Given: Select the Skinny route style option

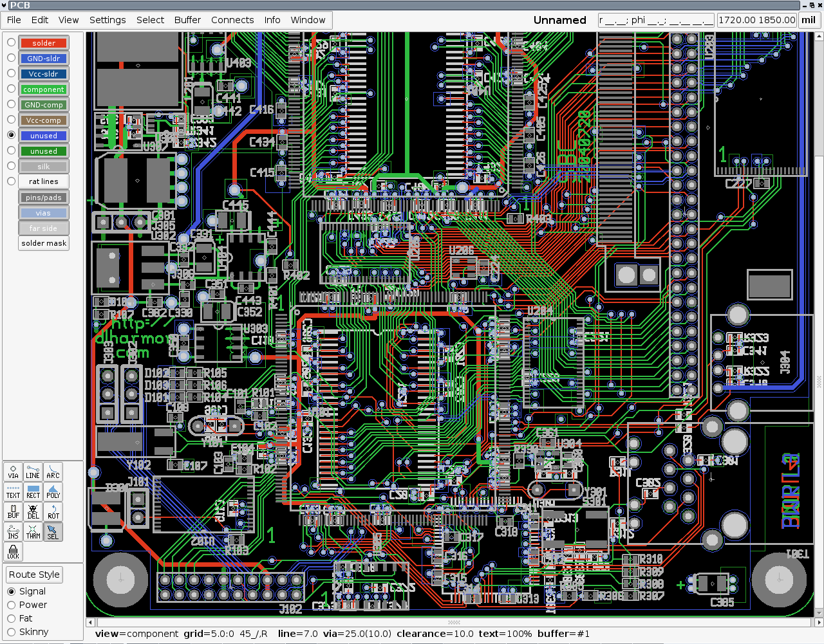Looking at the screenshot, I should click(11, 632).
